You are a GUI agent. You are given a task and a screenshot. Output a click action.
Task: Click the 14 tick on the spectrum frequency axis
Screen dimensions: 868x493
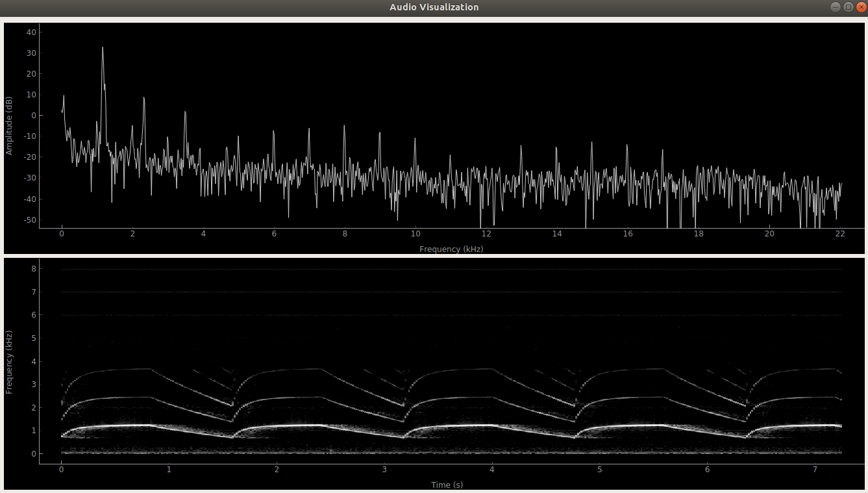pos(557,234)
